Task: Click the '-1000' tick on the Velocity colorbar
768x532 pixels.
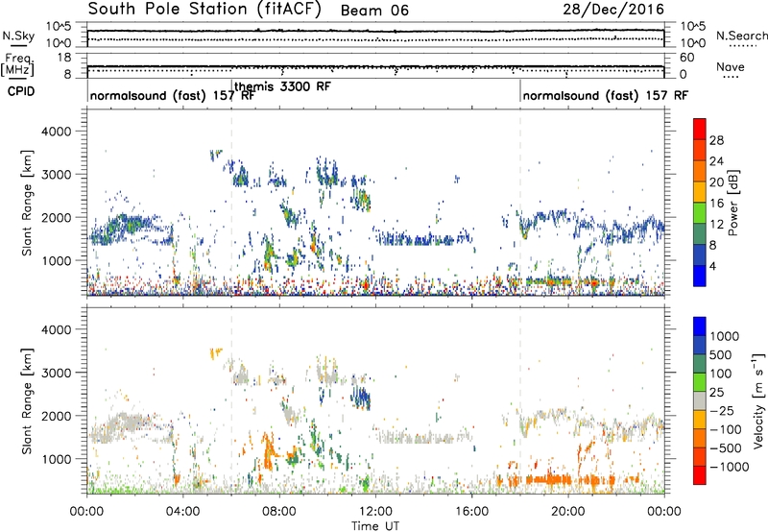Action: point(729,467)
